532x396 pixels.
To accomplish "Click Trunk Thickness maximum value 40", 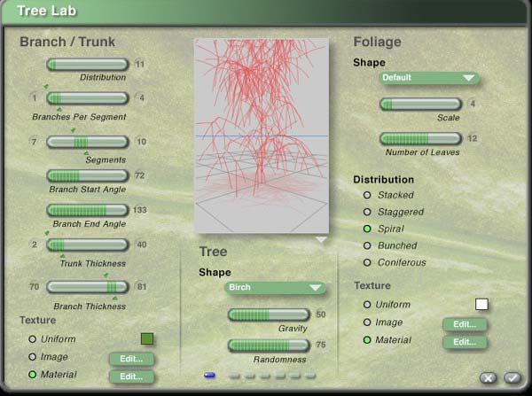I will tap(142, 245).
